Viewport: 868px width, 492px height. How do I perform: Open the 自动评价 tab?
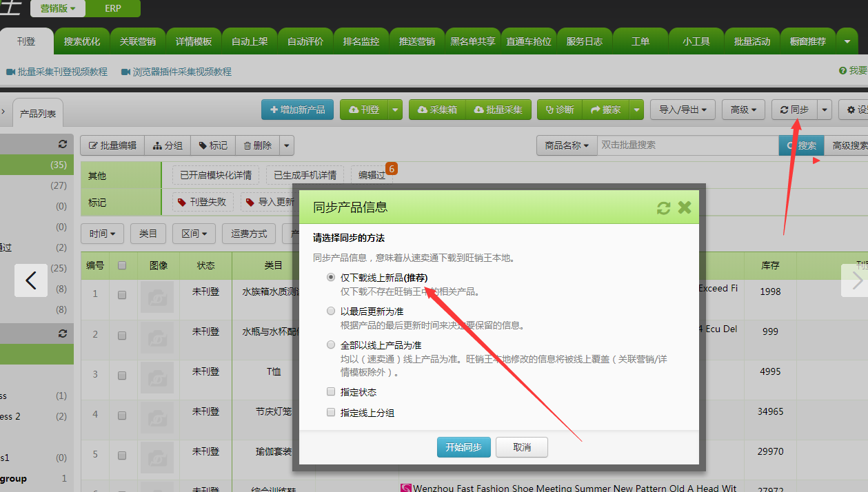(x=305, y=41)
